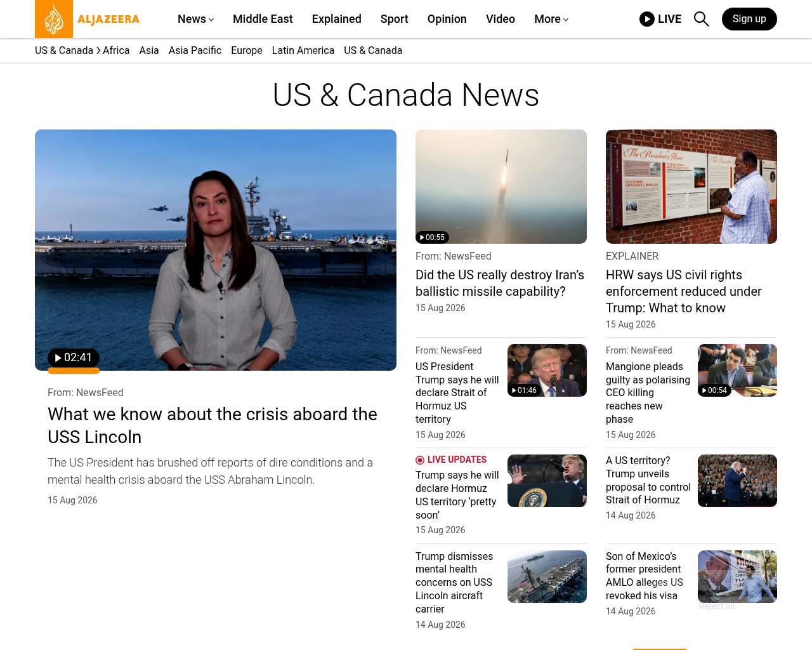Open HRW civil rights enforcement headline
The image size is (812, 650).
point(684,291)
